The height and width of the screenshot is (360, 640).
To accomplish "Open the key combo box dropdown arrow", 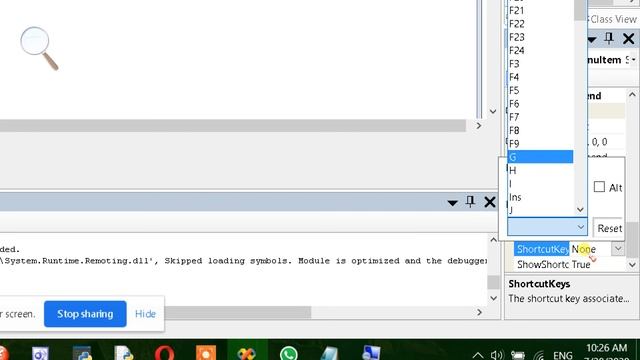I will point(580,227).
